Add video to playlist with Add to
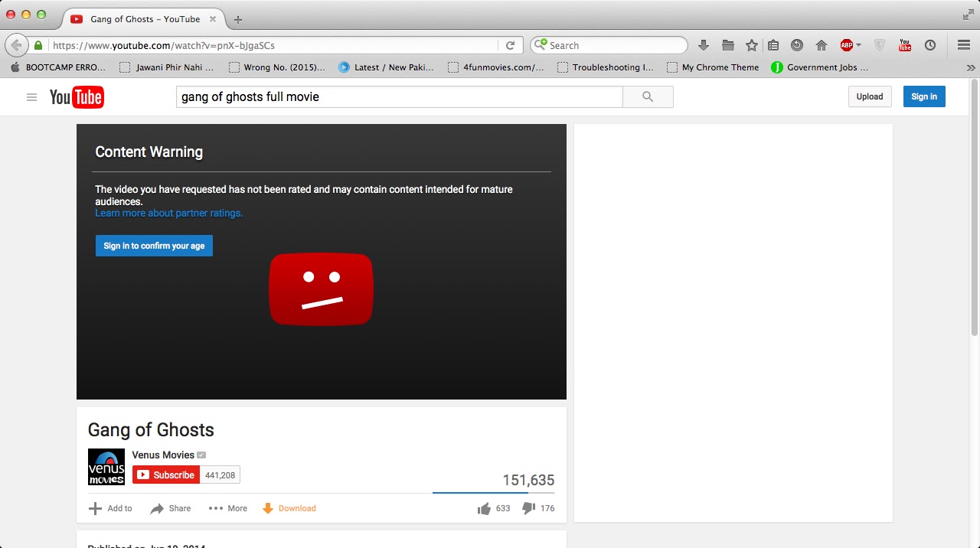Screen dimensions: 980x548 [x=110, y=508]
